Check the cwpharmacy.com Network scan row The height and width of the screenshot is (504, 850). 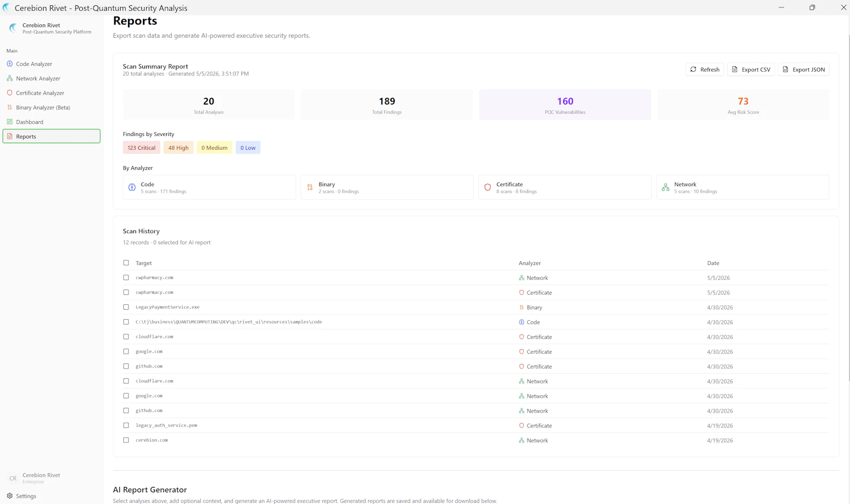click(x=126, y=278)
